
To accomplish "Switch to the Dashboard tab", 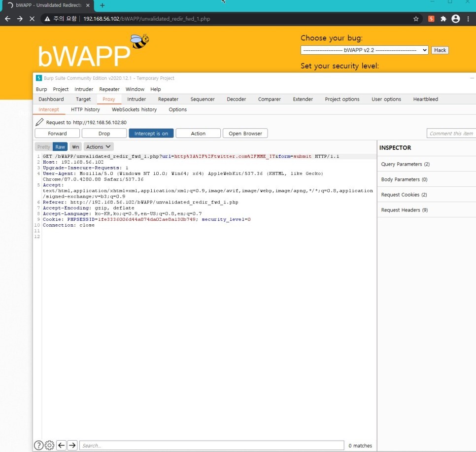I will click(x=51, y=99).
